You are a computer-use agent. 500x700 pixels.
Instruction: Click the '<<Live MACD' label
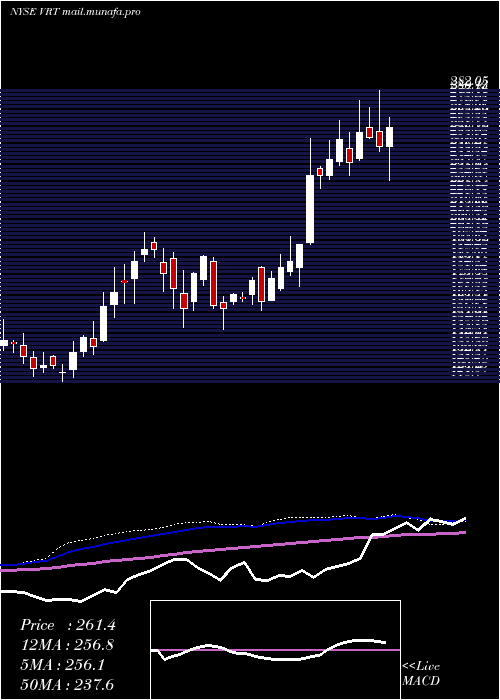421,674
